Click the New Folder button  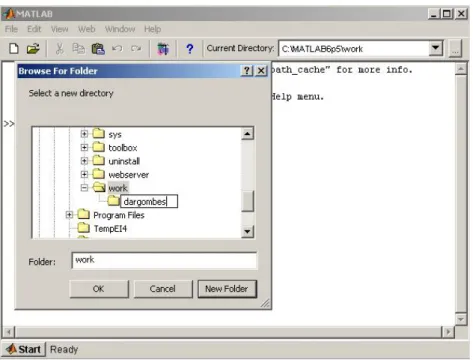227,289
